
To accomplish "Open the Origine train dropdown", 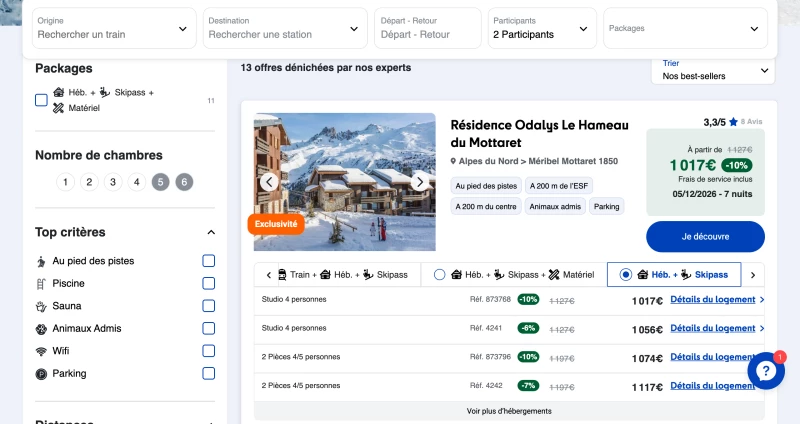I will (x=114, y=28).
